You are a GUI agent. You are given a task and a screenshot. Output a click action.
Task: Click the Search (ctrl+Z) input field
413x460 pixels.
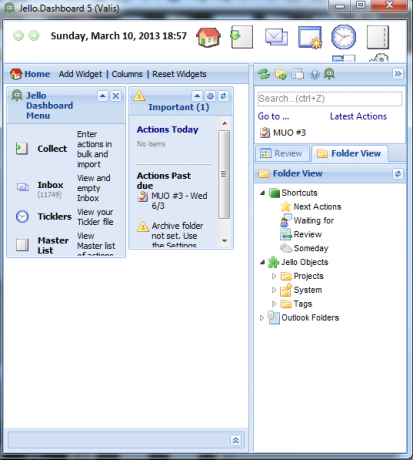[x=329, y=99]
